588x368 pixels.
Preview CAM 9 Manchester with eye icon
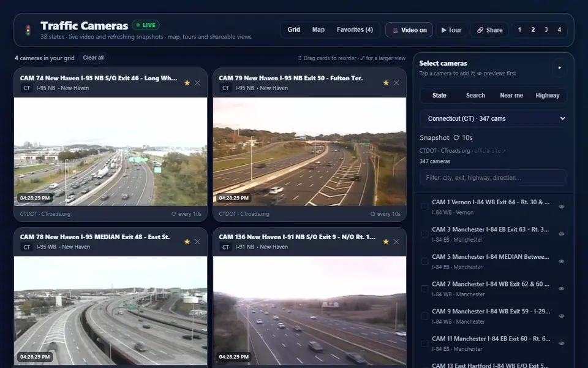point(562,316)
